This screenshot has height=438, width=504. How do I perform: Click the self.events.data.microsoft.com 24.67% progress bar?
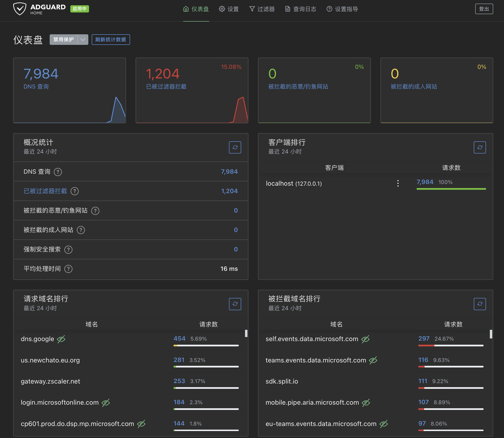451,346
